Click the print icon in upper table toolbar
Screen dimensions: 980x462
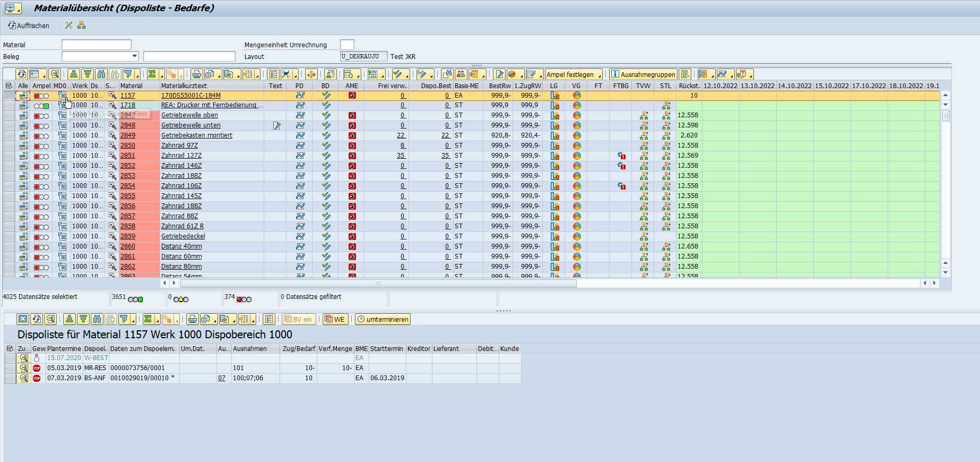196,74
